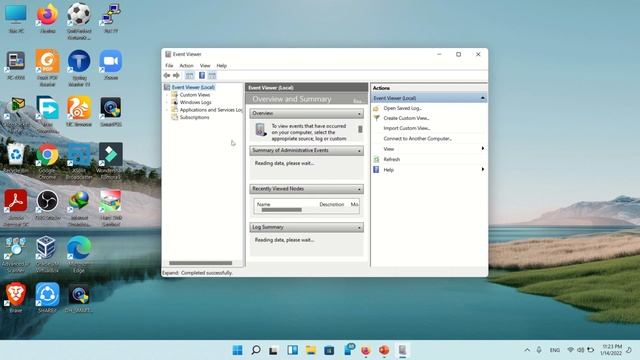Toggle the Show/Hide Console Tree toolbar icon

pyautogui.click(x=189, y=76)
